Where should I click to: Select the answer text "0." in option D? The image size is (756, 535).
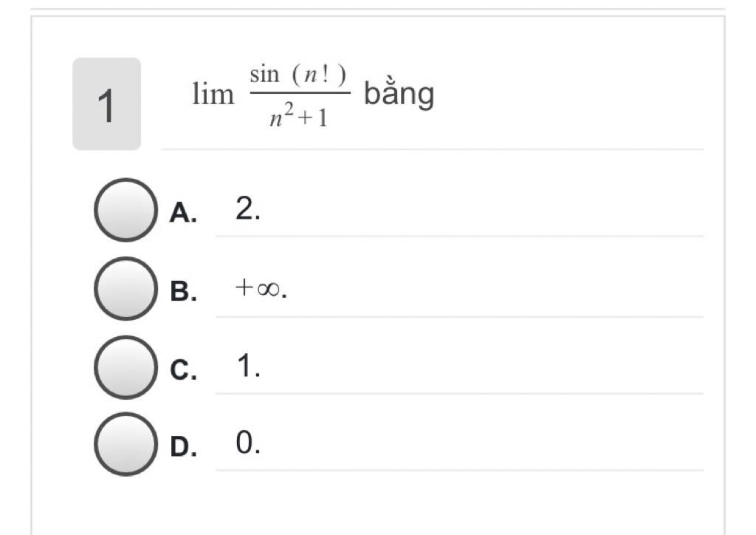[x=248, y=442]
